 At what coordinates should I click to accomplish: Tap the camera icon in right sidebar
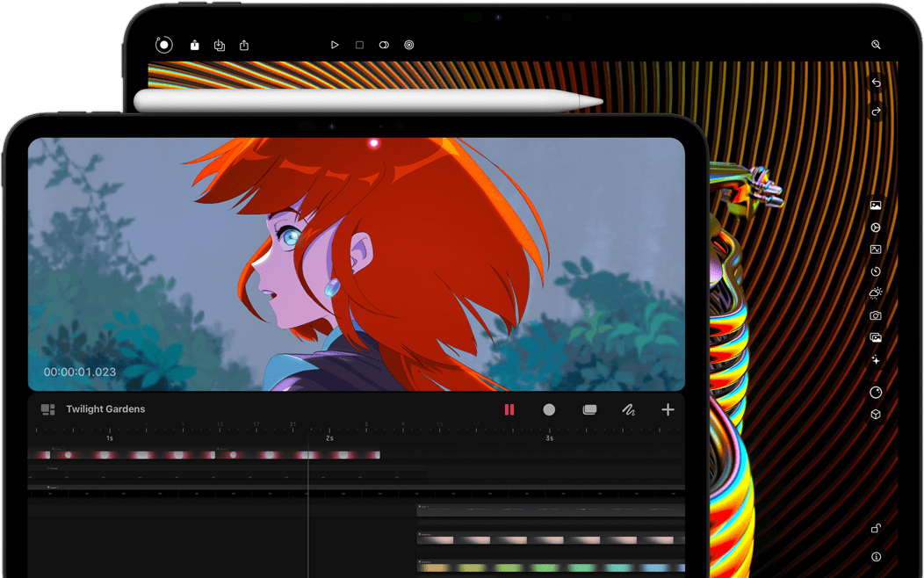point(876,315)
